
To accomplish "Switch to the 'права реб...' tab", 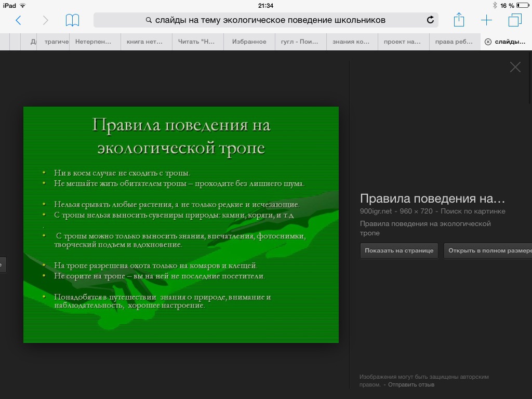I will click(x=454, y=42).
